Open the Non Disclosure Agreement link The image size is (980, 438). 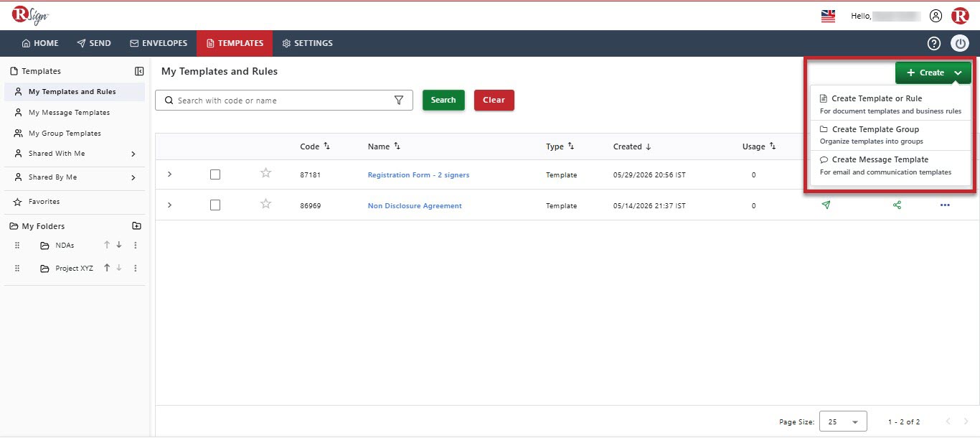pos(415,206)
